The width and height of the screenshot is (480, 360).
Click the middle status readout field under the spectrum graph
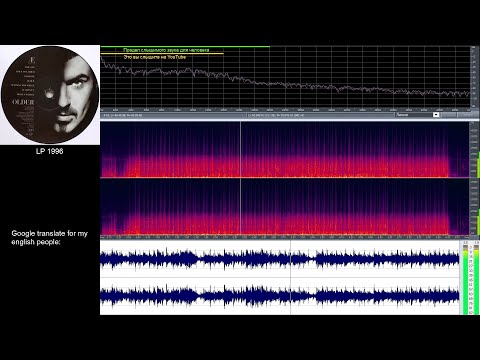pos(320,115)
